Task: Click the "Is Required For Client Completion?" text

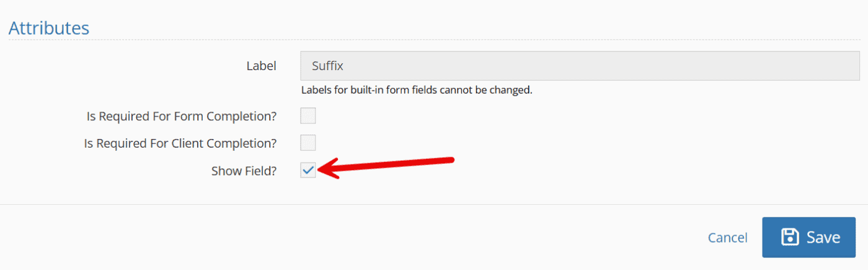Action: tap(180, 143)
